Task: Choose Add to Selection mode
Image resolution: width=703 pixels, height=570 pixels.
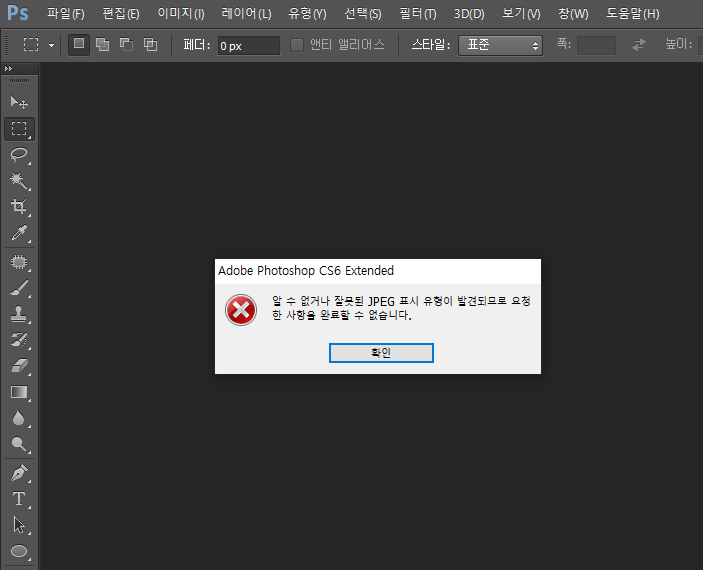Action: pyautogui.click(x=103, y=45)
